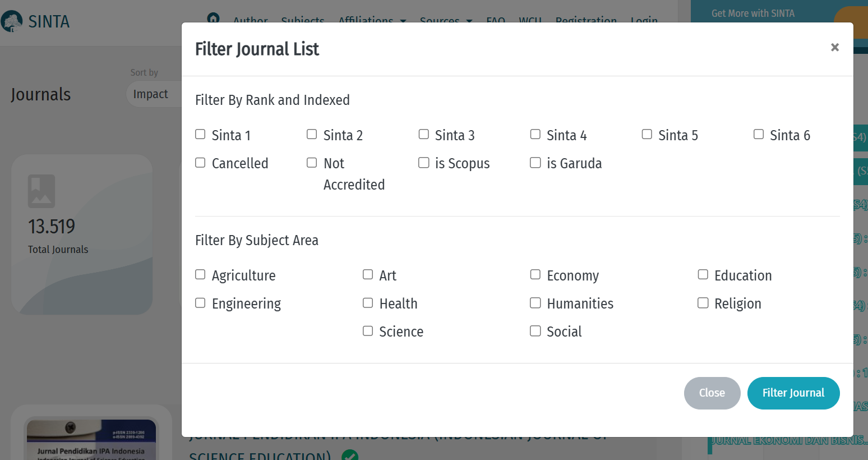Click the SINTA logo icon
This screenshot has height=460, width=868.
click(x=12, y=22)
